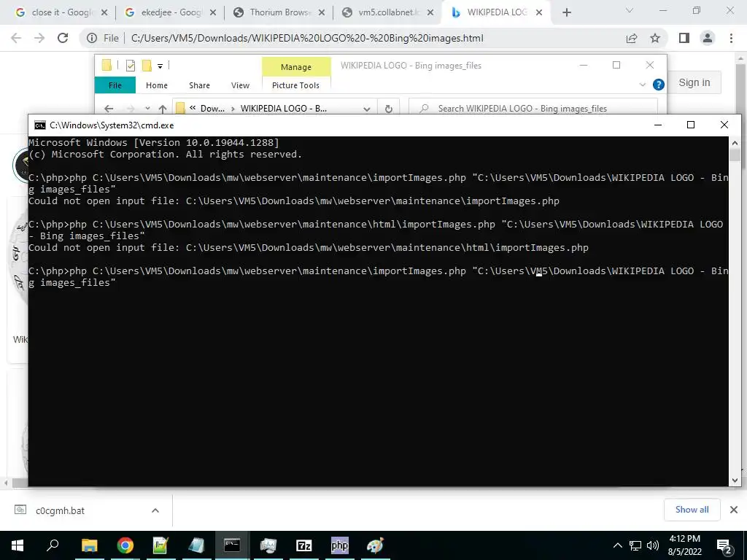Open downloaded c0cgmh.bat file
747x560 pixels.
[61, 510]
